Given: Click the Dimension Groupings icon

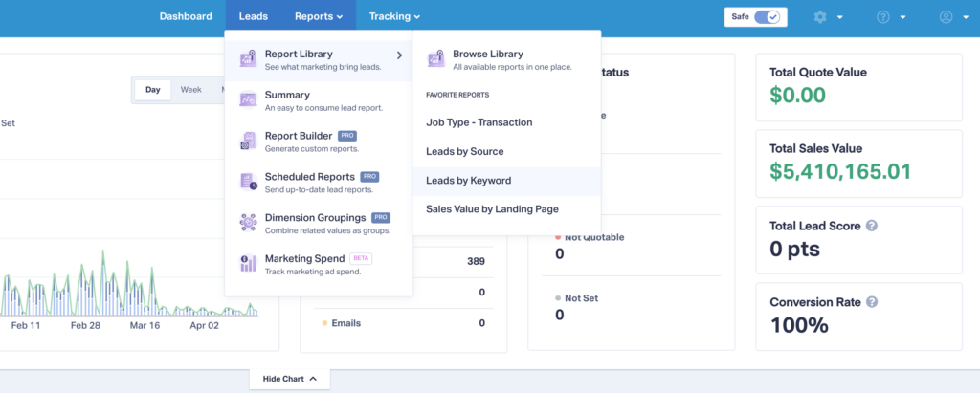Looking at the screenshot, I should pyautogui.click(x=248, y=223).
